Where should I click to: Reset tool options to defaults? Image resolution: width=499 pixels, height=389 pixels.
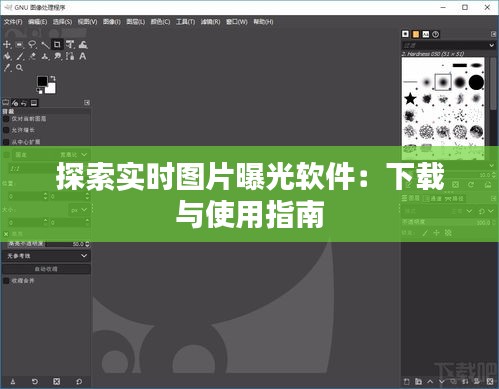coord(79,382)
